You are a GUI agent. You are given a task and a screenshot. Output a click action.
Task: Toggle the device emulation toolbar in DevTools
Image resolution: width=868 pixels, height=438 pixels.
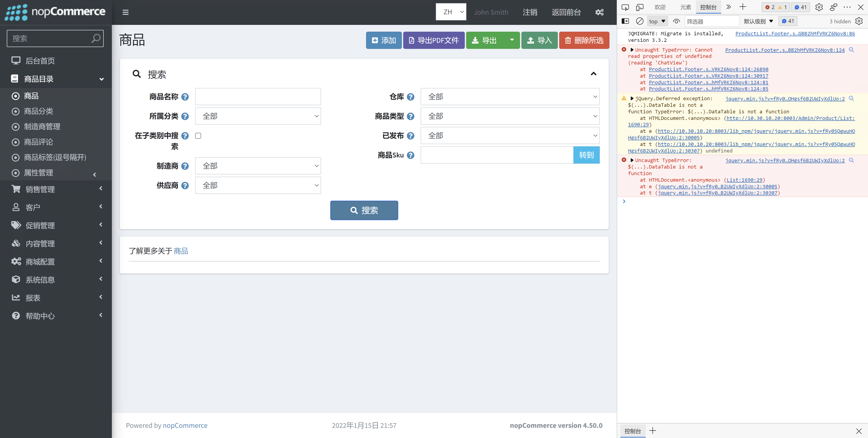coord(640,7)
